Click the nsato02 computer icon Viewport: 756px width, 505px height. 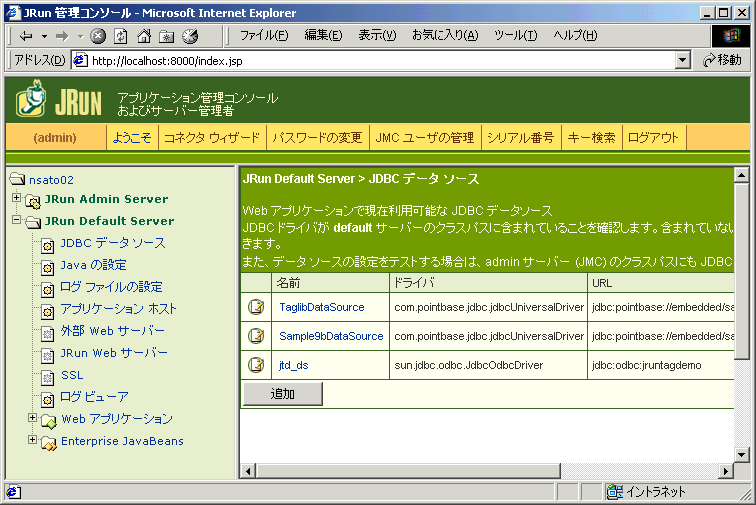tap(17, 179)
